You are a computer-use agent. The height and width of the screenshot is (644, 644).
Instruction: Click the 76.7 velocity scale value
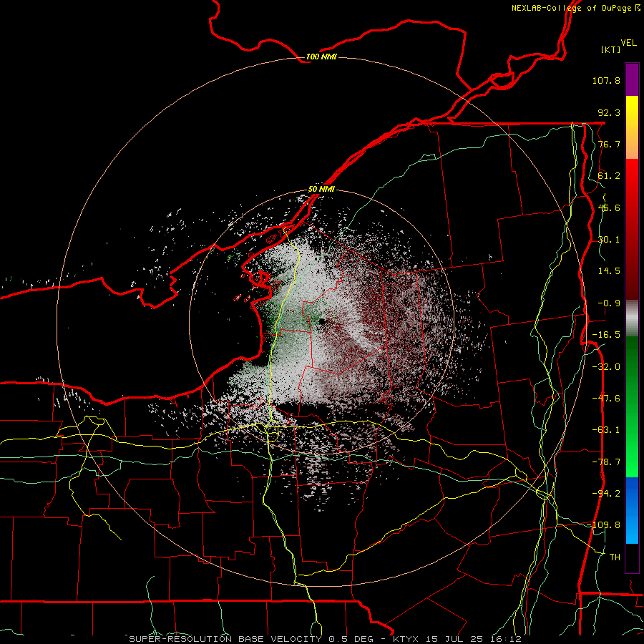pyautogui.click(x=609, y=144)
